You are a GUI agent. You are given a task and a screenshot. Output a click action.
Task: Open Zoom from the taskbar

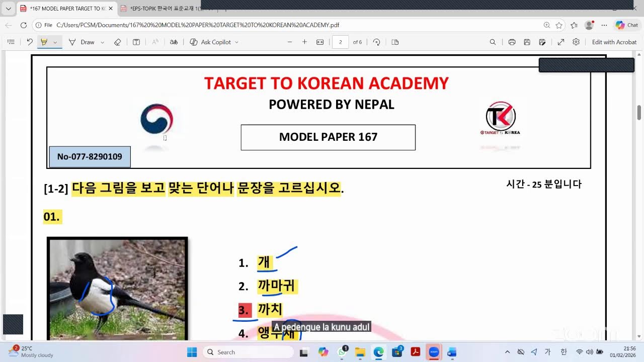click(434, 352)
